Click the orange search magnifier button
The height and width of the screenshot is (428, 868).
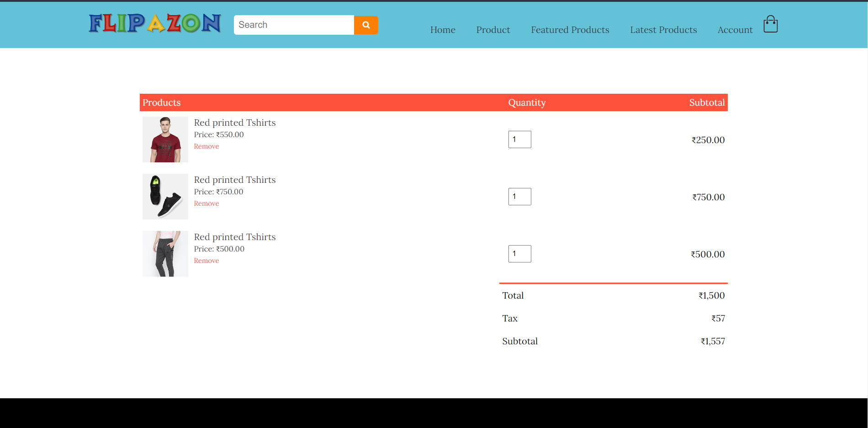(x=365, y=25)
